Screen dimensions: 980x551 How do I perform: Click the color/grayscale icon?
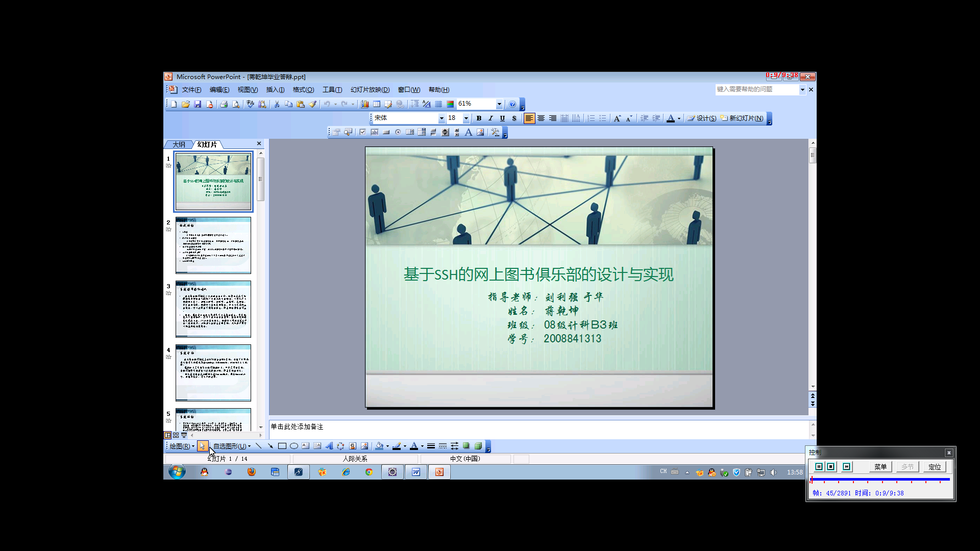tap(450, 104)
